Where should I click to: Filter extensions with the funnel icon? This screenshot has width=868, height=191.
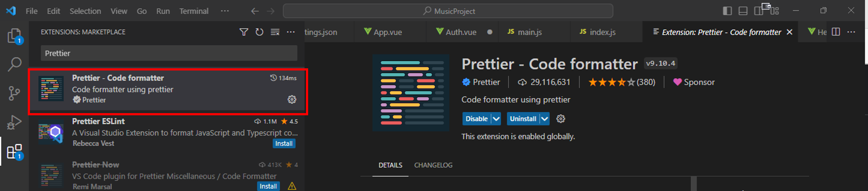pos(244,32)
